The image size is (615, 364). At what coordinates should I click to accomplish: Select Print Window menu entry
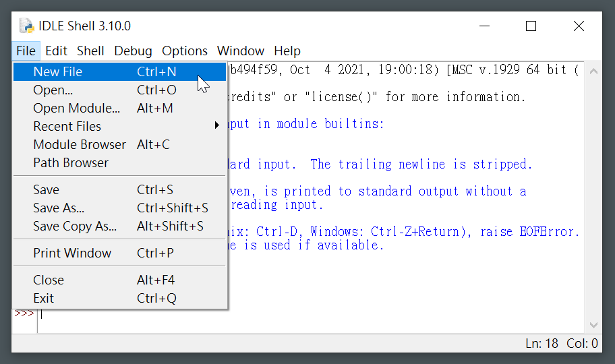119,253
